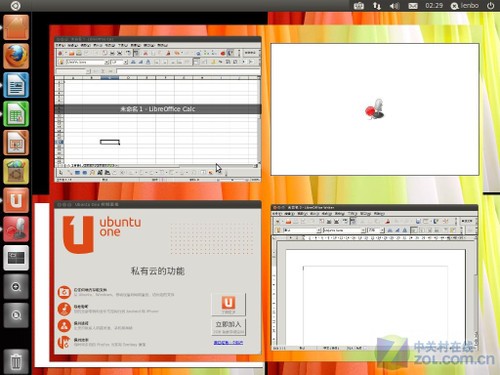Image resolution: width=500 pixels, height=375 pixels.
Task: Click the Ubuntu One launcher icon
Action: [16, 200]
